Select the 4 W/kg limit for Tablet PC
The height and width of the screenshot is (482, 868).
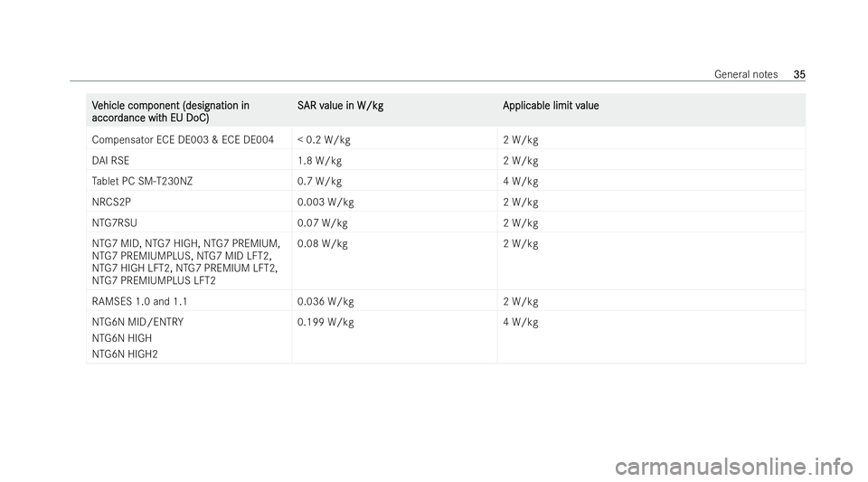[521, 181]
